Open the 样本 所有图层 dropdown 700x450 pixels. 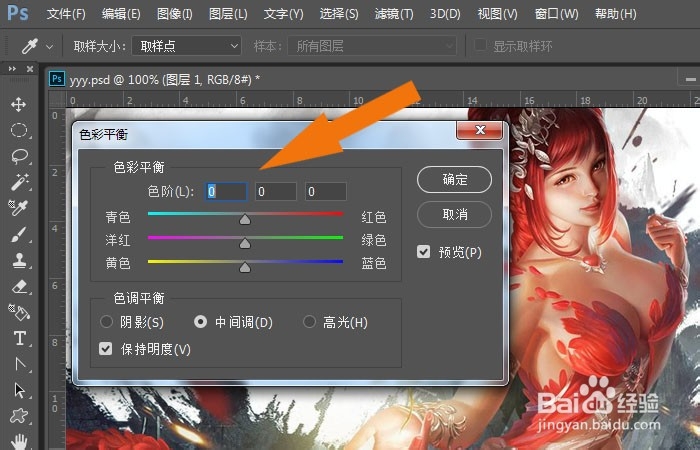click(372, 46)
